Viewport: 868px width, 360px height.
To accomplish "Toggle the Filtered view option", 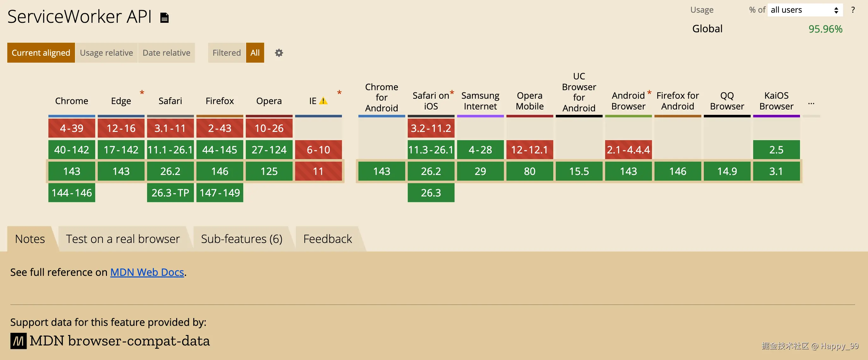I will click(x=226, y=53).
